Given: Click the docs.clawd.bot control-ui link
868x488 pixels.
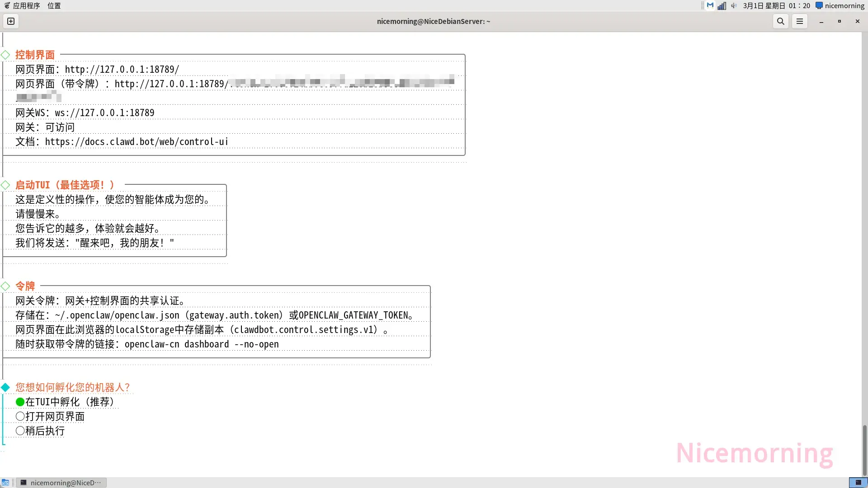Looking at the screenshot, I should 137,142.
